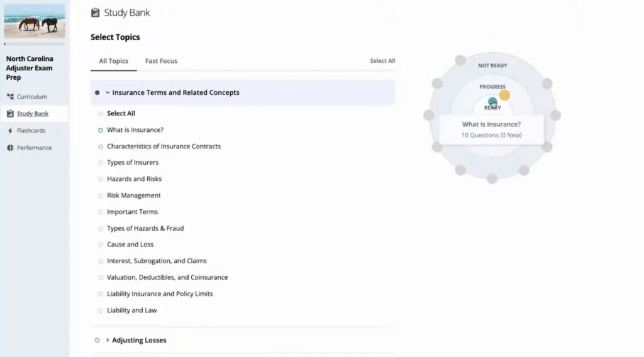644x357 pixels.
Task: Click the Study Bank header clipboard icon
Action: 95,13
